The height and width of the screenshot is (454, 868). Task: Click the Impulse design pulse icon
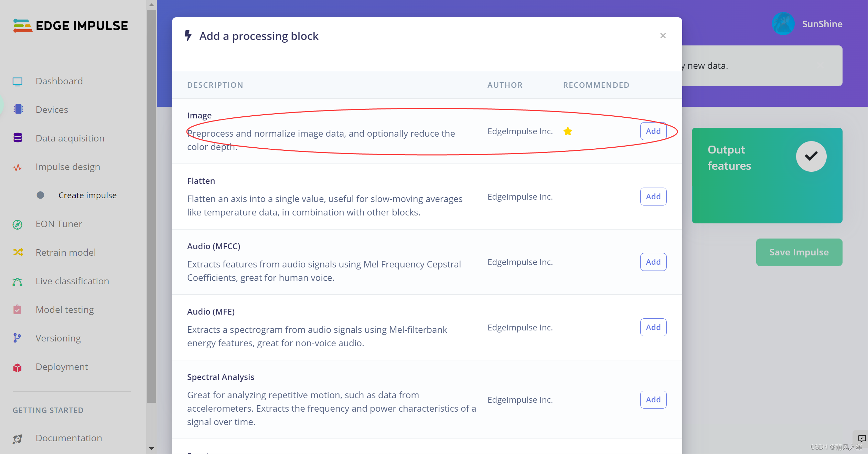18,167
